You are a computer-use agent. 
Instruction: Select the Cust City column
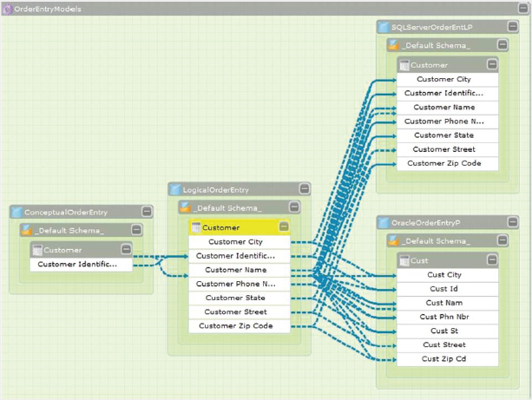click(448, 275)
